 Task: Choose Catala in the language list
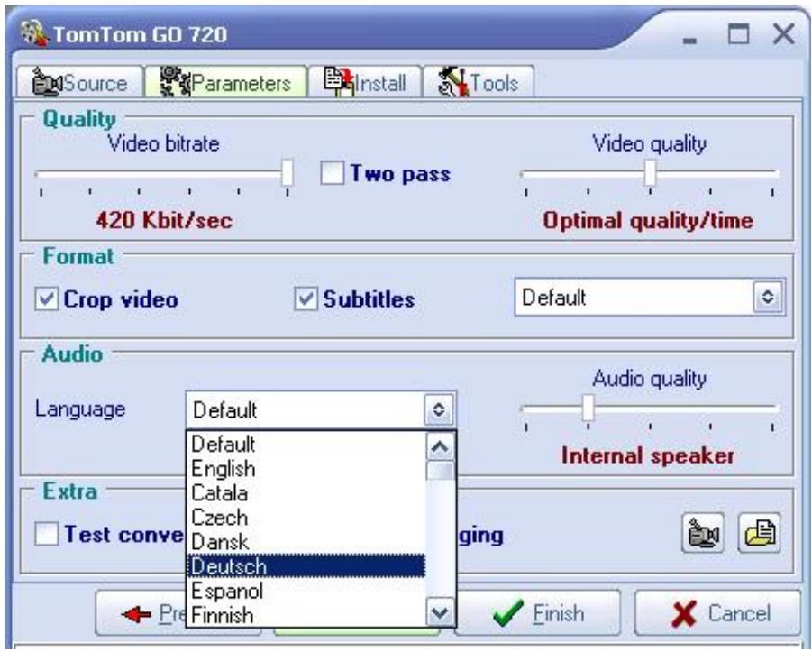click(306, 493)
